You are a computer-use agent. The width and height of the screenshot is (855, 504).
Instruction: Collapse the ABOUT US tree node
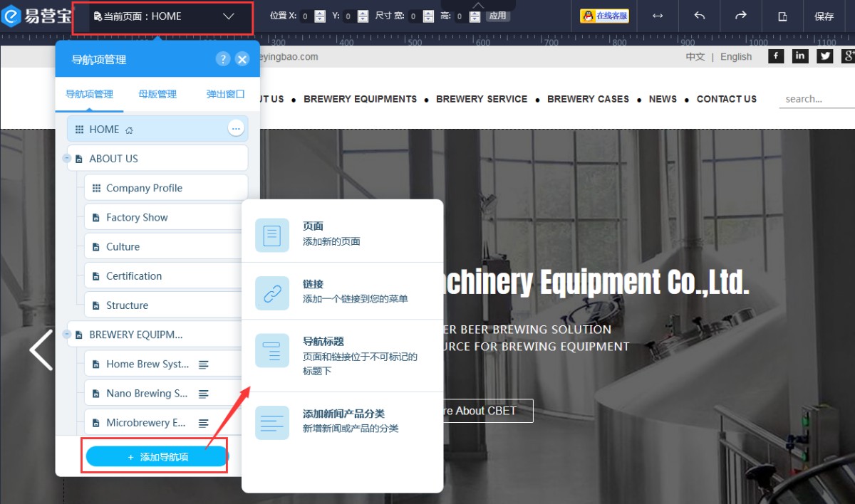coord(68,158)
